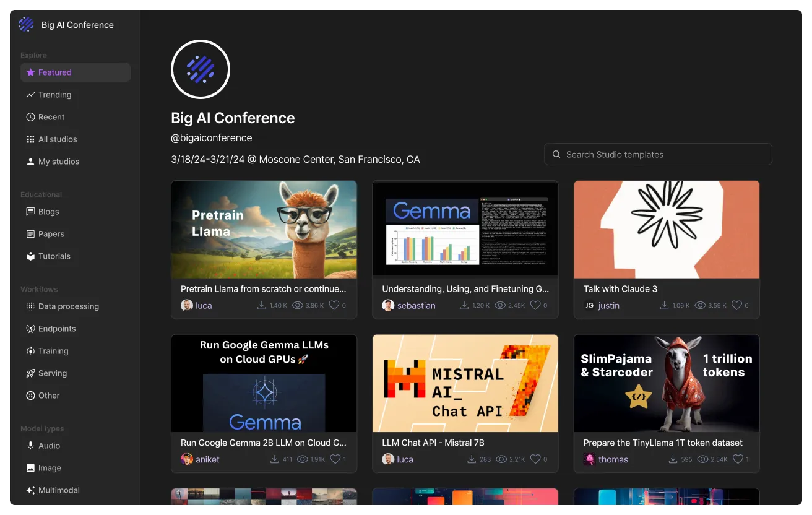The height and width of the screenshot is (515, 812).
Task: Click the My studios person icon
Action: point(30,162)
